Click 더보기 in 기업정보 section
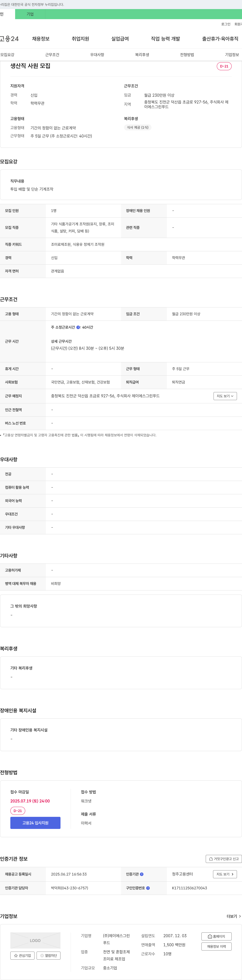Image resolution: width=242 pixels, height=980 pixels. tap(234, 916)
